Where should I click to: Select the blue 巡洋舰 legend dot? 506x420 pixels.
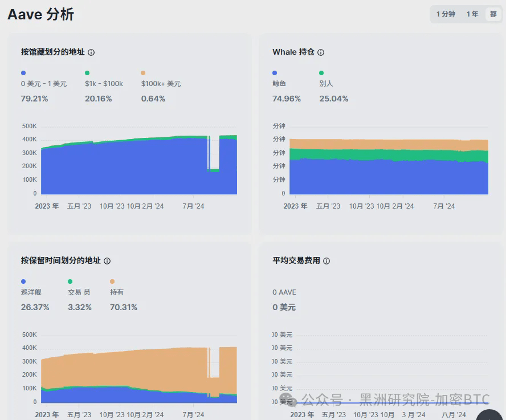click(x=23, y=282)
